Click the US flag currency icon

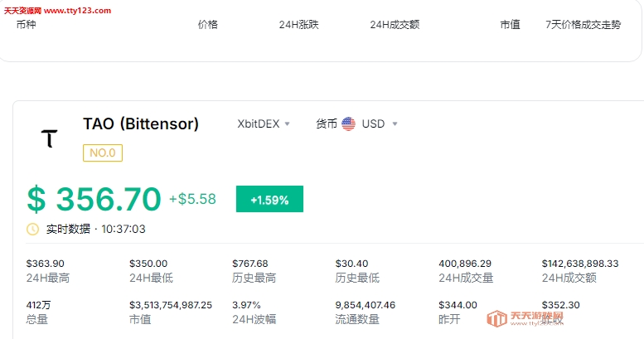click(x=348, y=123)
